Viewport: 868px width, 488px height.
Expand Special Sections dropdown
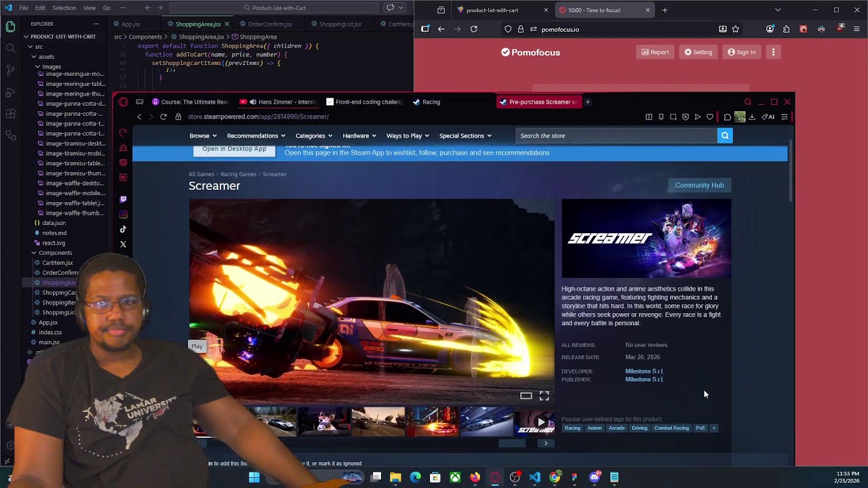tap(465, 136)
